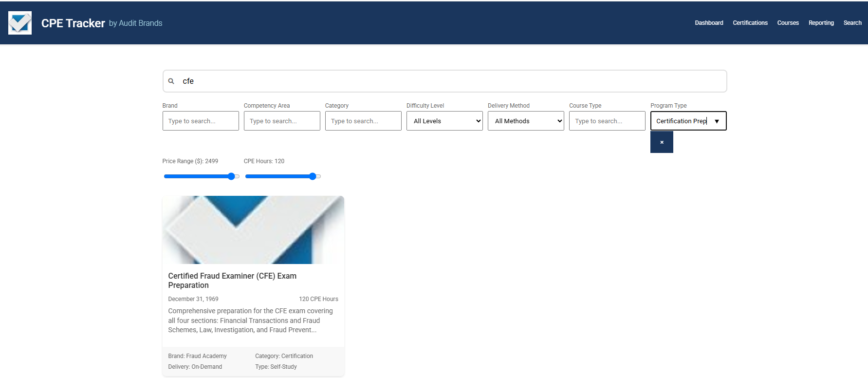
Task: Click the CPE Tracker title link
Action: [x=73, y=23]
